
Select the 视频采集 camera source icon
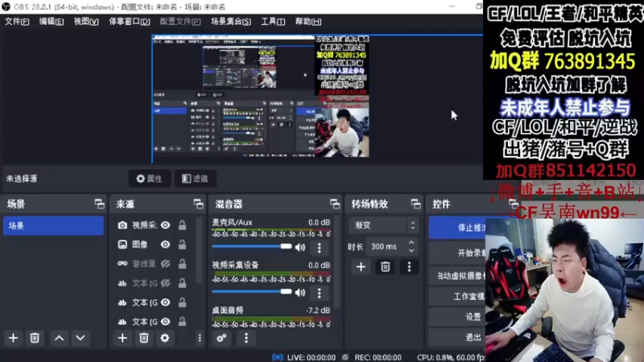(122, 225)
